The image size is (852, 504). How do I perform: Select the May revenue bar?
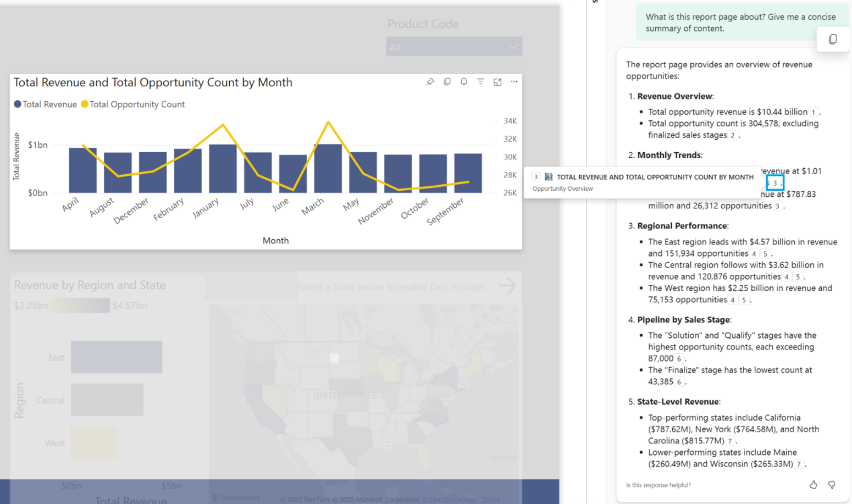pyautogui.click(x=363, y=173)
